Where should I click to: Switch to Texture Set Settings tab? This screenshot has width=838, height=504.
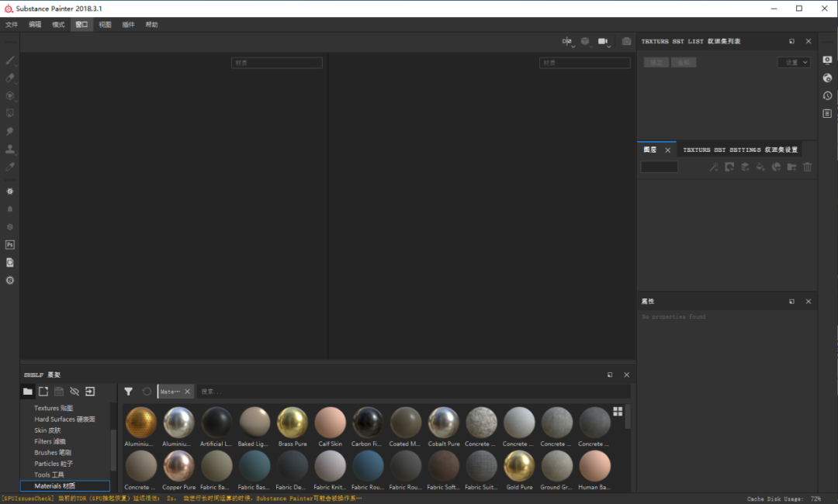(x=740, y=150)
